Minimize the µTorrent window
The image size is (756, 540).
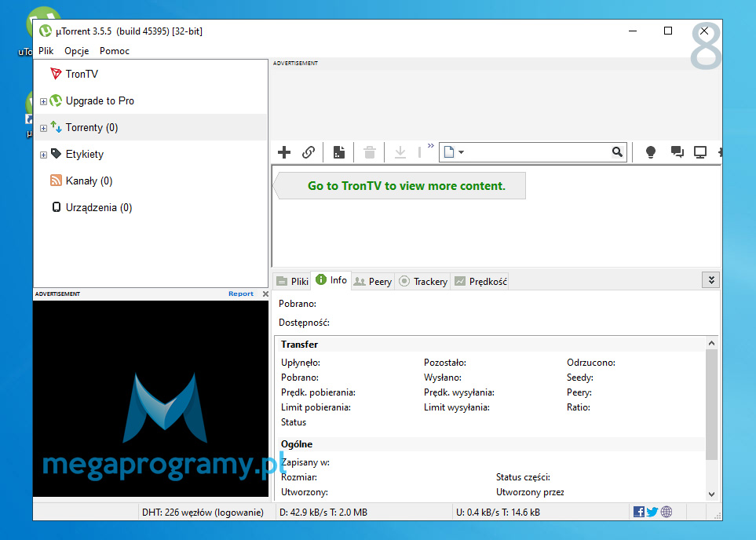point(633,31)
